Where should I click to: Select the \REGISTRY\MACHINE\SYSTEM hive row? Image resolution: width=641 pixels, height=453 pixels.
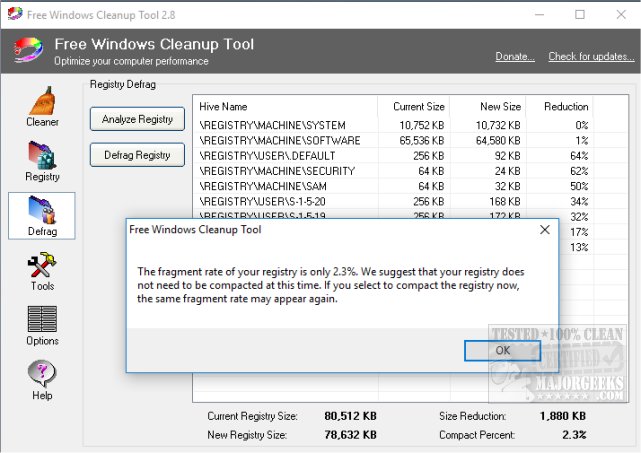point(272,125)
